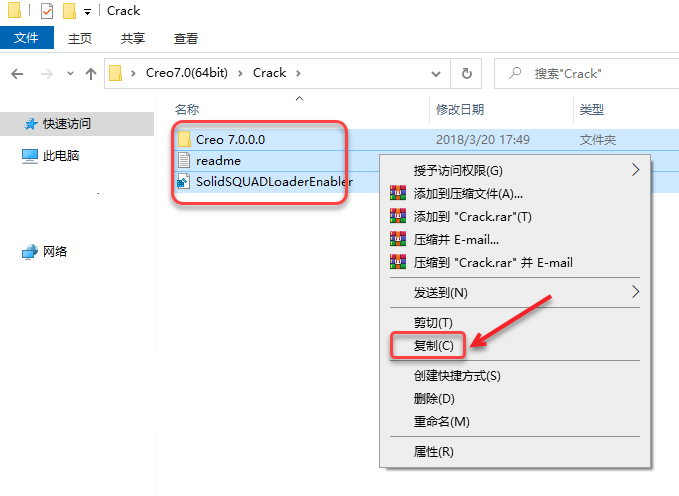Image resolution: width=679 pixels, height=496 pixels.
Task: Expand chevron after Creo7.0(64bit) breadcrumb
Action: click(x=240, y=74)
